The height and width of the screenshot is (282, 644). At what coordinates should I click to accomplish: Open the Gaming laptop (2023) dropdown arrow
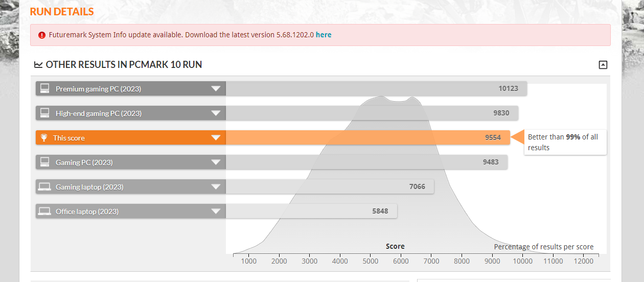coord(216,186)
